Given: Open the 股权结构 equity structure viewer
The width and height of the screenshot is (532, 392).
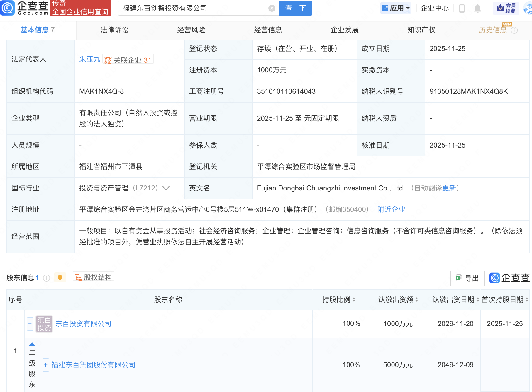Looking at the screenshot, I should click(93, 277).
